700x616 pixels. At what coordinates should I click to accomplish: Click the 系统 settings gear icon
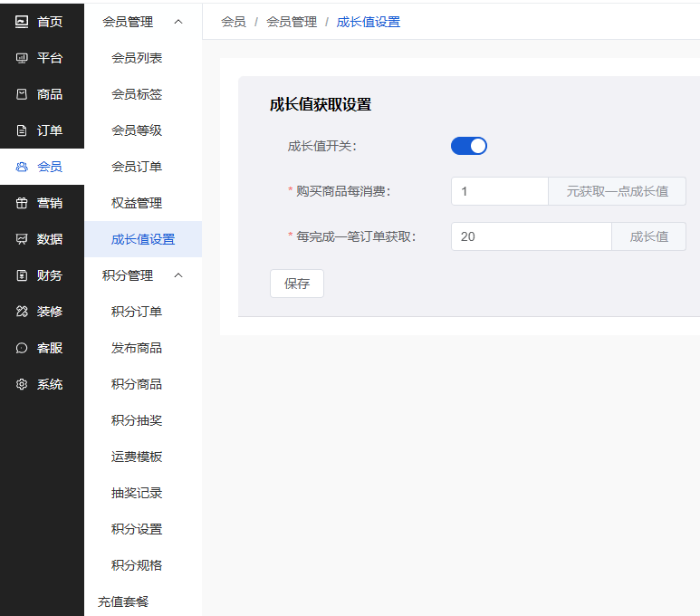(22, 384)
